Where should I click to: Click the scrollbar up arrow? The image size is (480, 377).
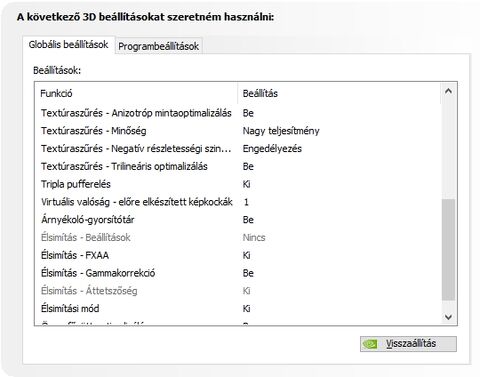[x=448, y=91]
